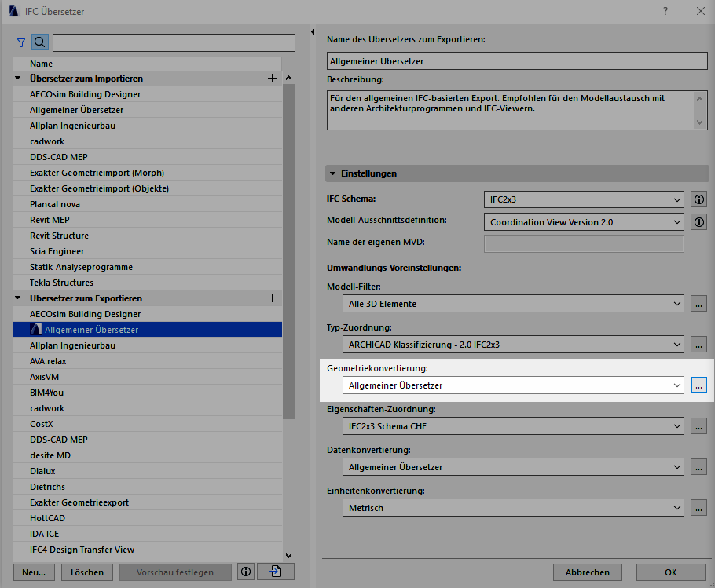Click the Name column header

146,64
